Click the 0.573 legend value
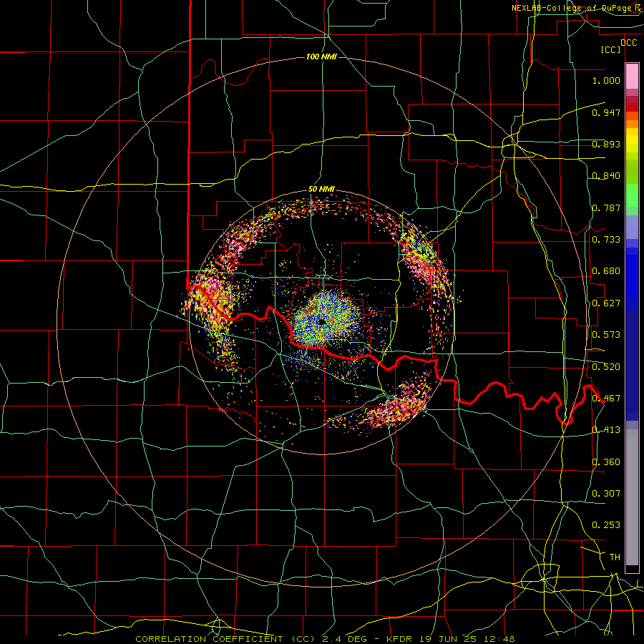 coord(606,335)
